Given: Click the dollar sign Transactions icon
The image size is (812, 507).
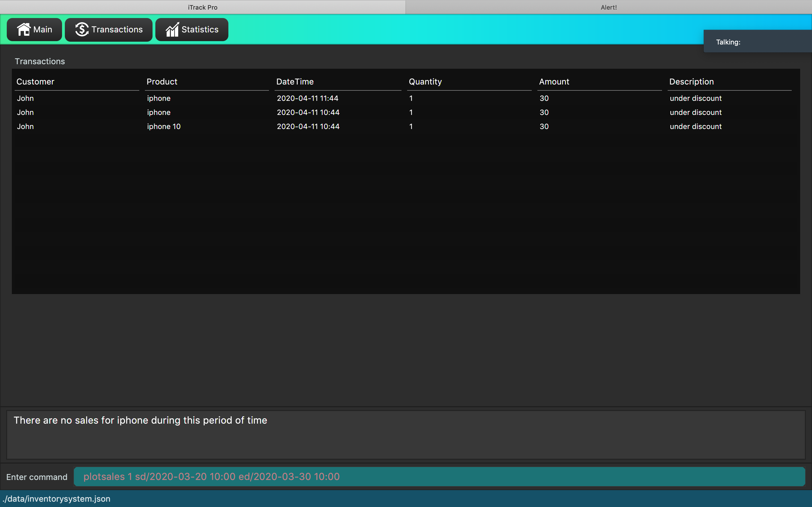Looking at the screenshot, I should tap(81, 30).
